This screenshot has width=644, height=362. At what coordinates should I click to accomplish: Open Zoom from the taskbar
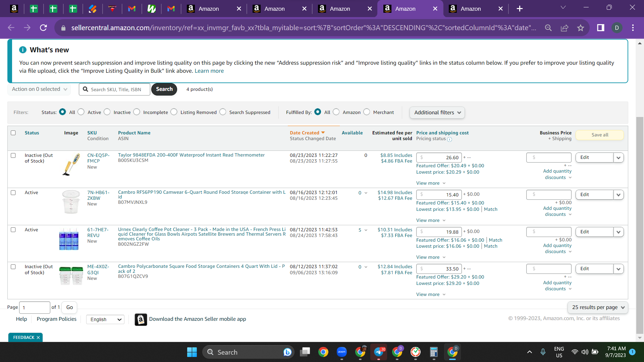point(342,352)
